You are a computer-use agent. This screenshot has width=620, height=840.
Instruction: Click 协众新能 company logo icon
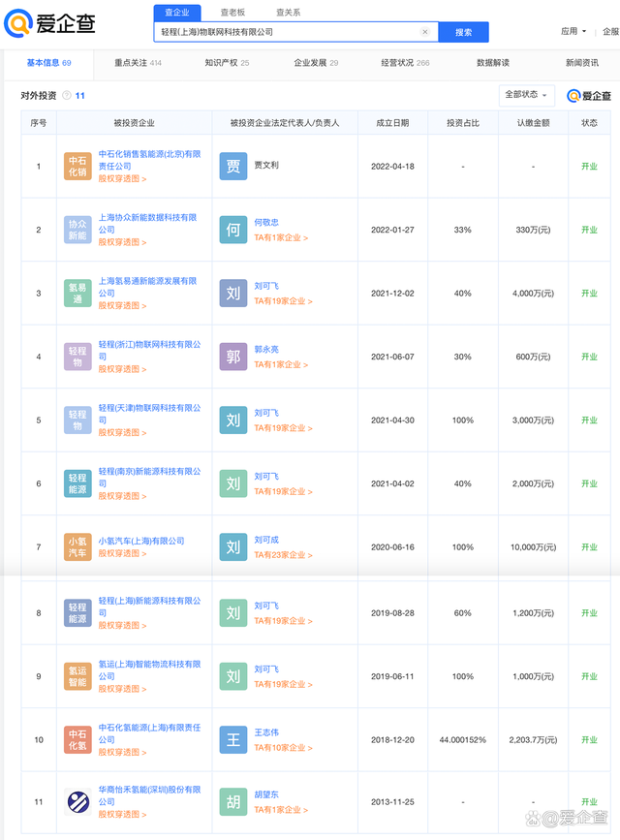77,230
